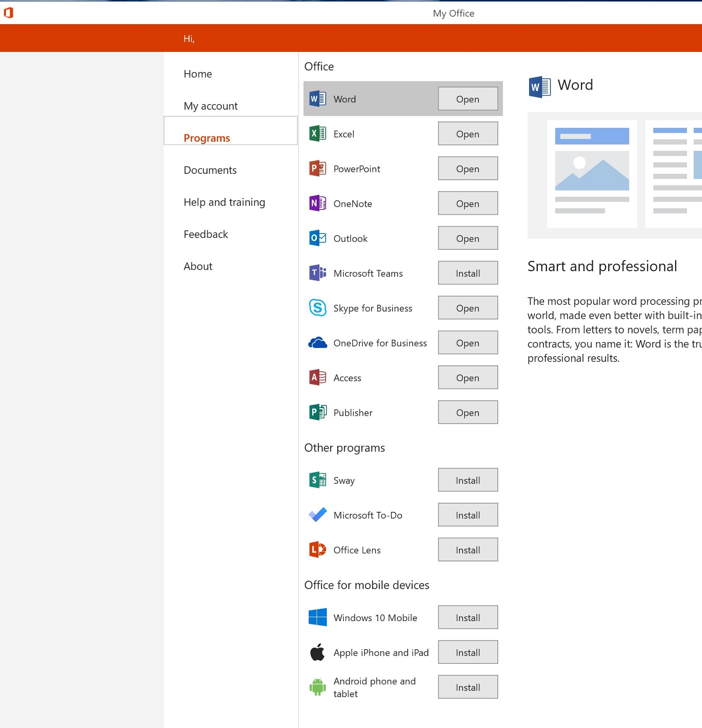
Task: Click the Office logo in the title bar
Action: (8, 13)
